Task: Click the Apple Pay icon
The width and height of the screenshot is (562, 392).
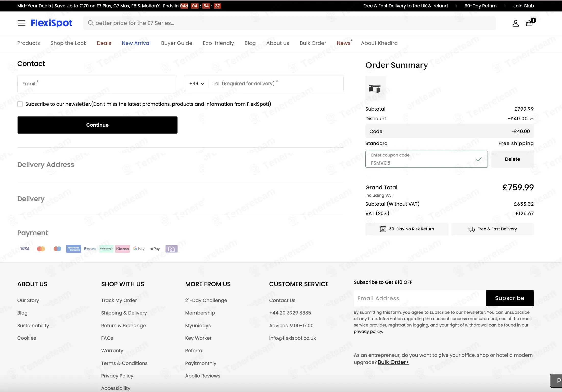Action: (155, 249)
